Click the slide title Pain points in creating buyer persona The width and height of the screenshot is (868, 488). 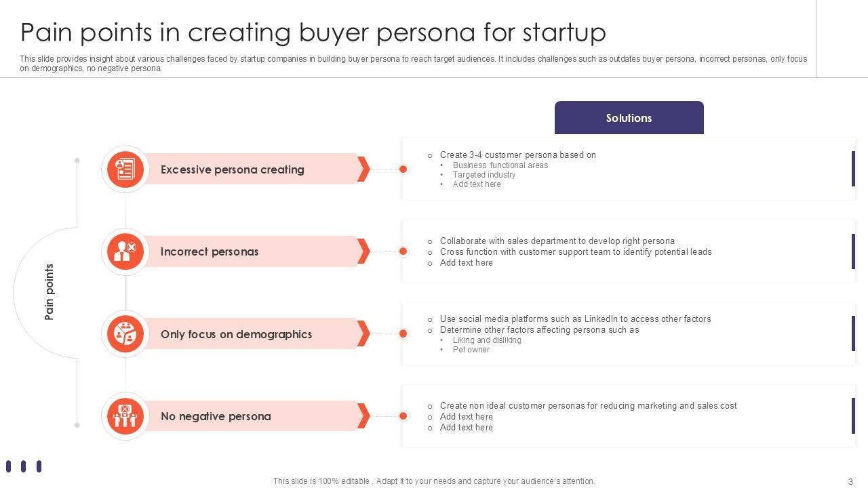pyautogui.click(x=313, y=32)
